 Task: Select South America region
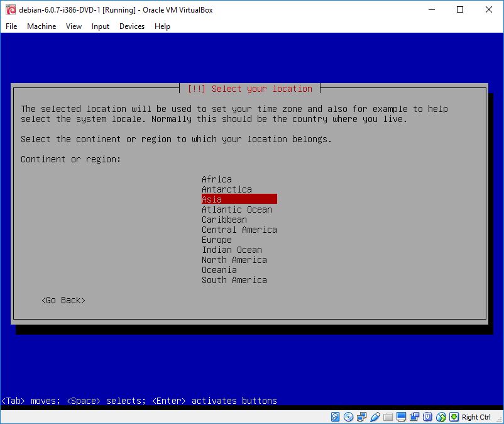pyautogui.click(x=234, y=280)
